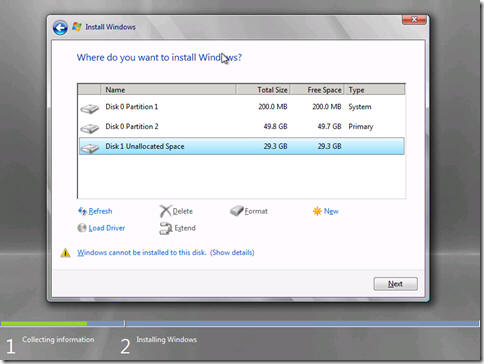Image resolution: width=484 pixels, height=364 pixels.
Task: Select the Disk 0 Partition 1 row
Action: click(x=242, y=107)
